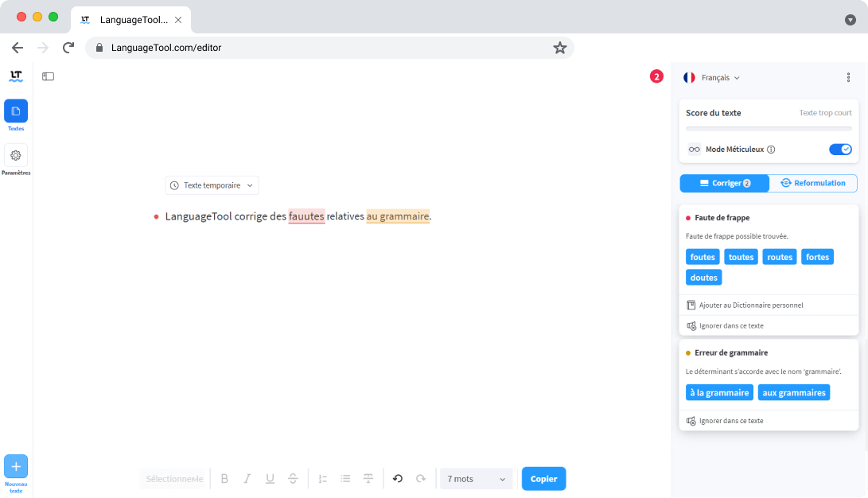Open the 7 mots statistics dropdown

(476, 479)
